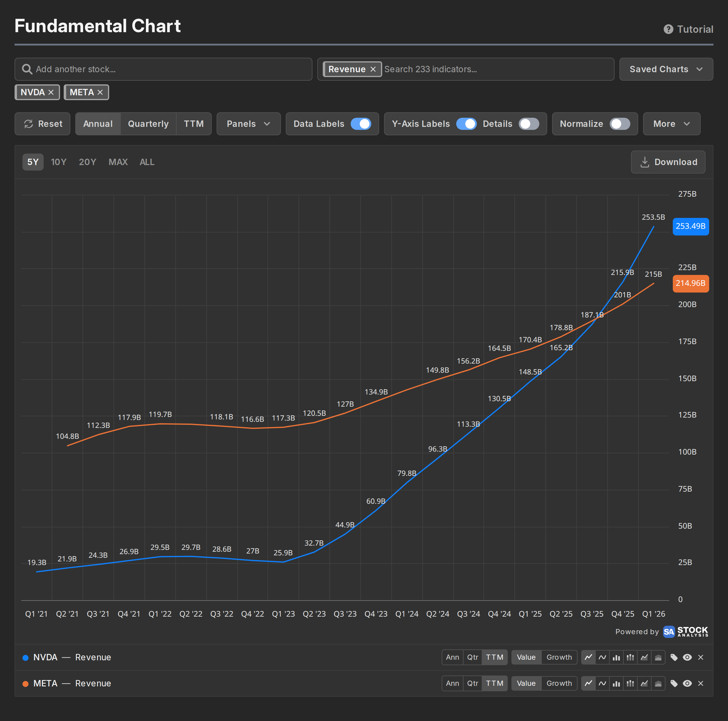Switch NVDA row to Growth mode
Viewport: 728px width, 721px height.
559,657
